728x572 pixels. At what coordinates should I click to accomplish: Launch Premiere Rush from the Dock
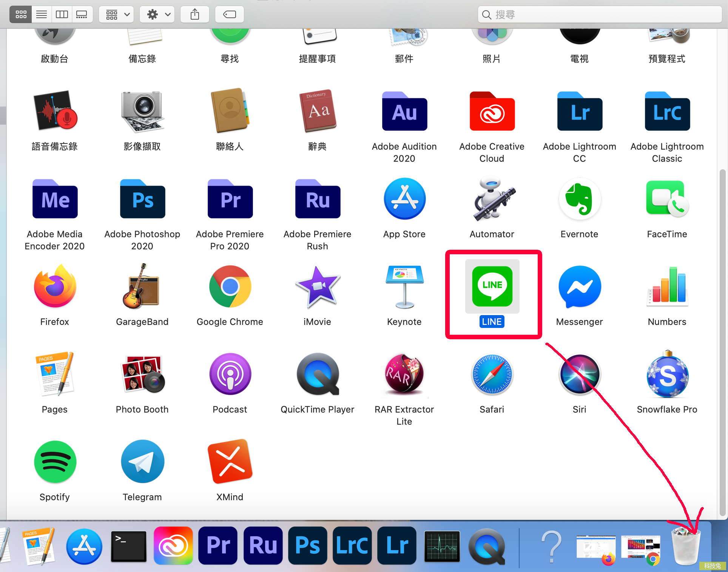click(263, 546)
